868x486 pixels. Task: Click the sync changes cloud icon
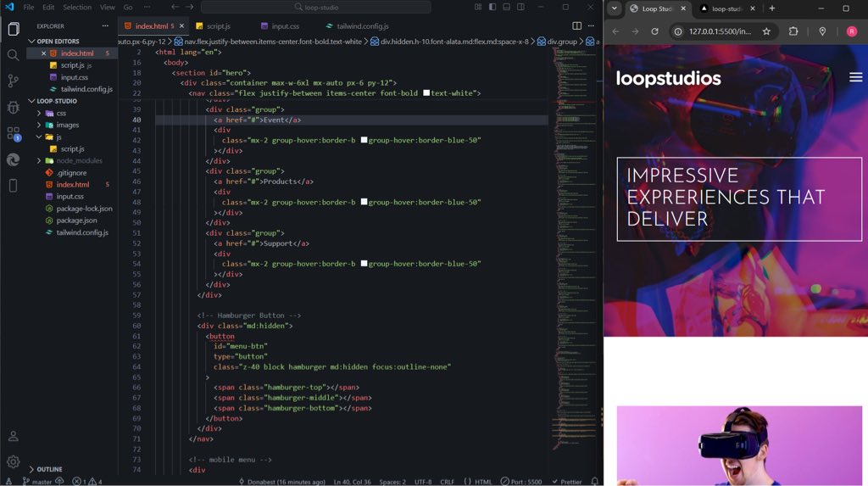(60, 482)
